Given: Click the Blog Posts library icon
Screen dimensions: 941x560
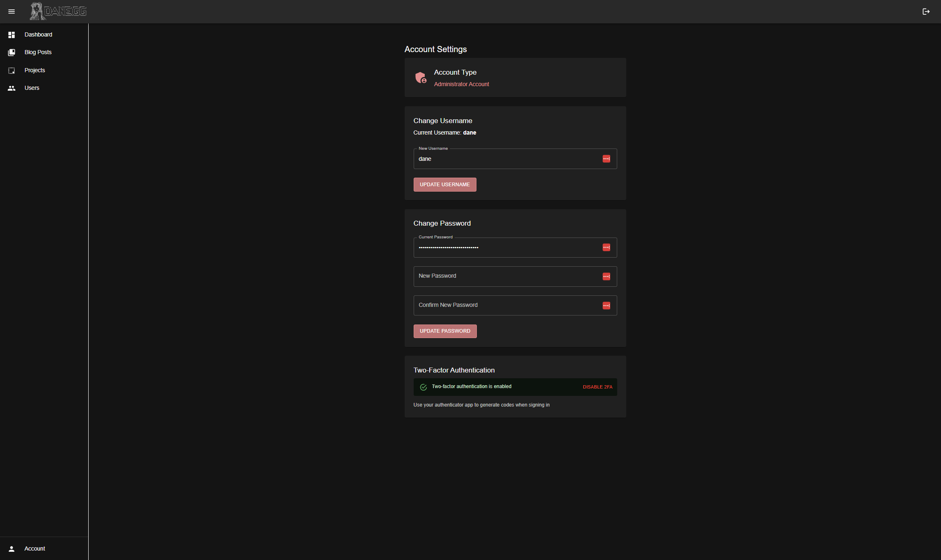Looking at the screenshot, I should point(11,53).
